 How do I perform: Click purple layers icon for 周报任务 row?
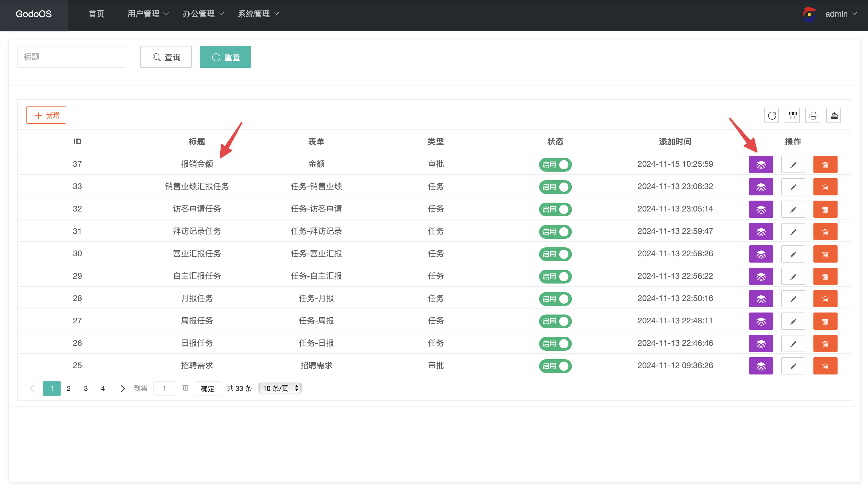pos(761,321)
